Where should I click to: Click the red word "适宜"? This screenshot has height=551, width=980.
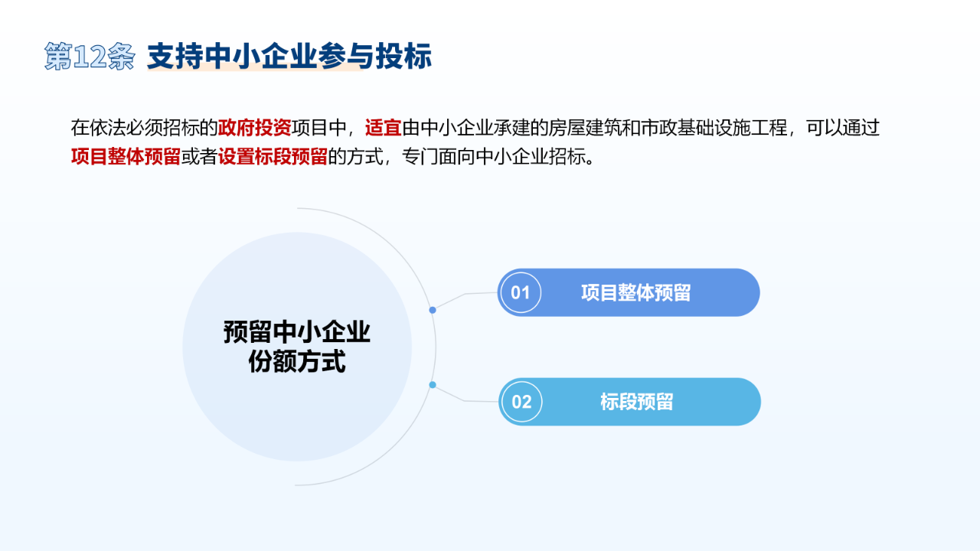click(384, 128)
